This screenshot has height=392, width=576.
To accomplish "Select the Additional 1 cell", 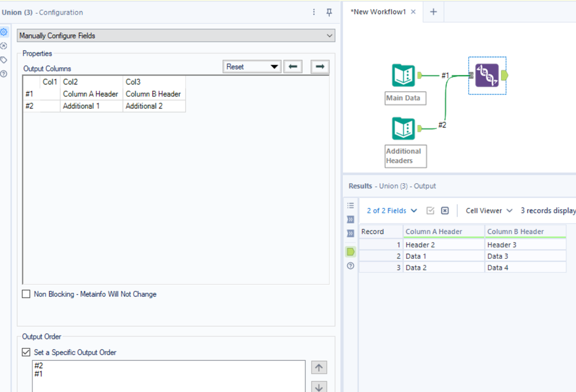I will (x=92, y=106).
